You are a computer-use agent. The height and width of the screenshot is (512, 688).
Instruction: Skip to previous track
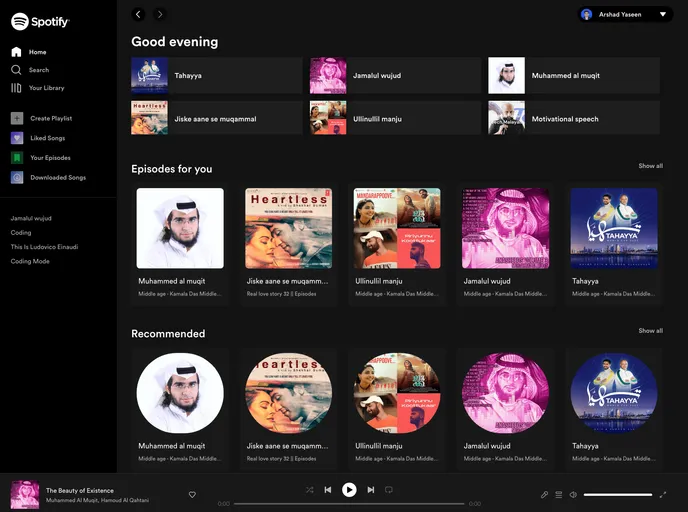click(328, 490)
